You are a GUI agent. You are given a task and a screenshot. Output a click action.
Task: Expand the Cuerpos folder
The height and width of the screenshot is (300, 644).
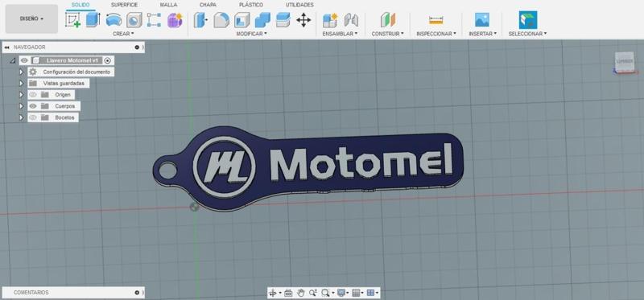[22, 106]
